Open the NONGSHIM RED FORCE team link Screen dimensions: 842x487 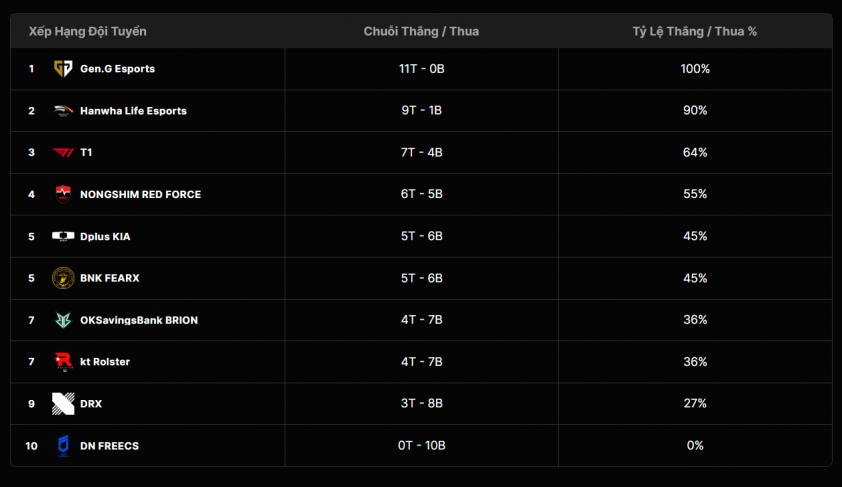pos(141,194)
